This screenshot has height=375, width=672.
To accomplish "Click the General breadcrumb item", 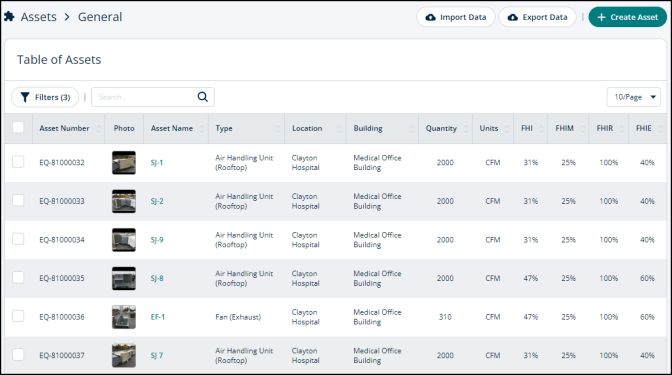I will [x=100, y=17].
